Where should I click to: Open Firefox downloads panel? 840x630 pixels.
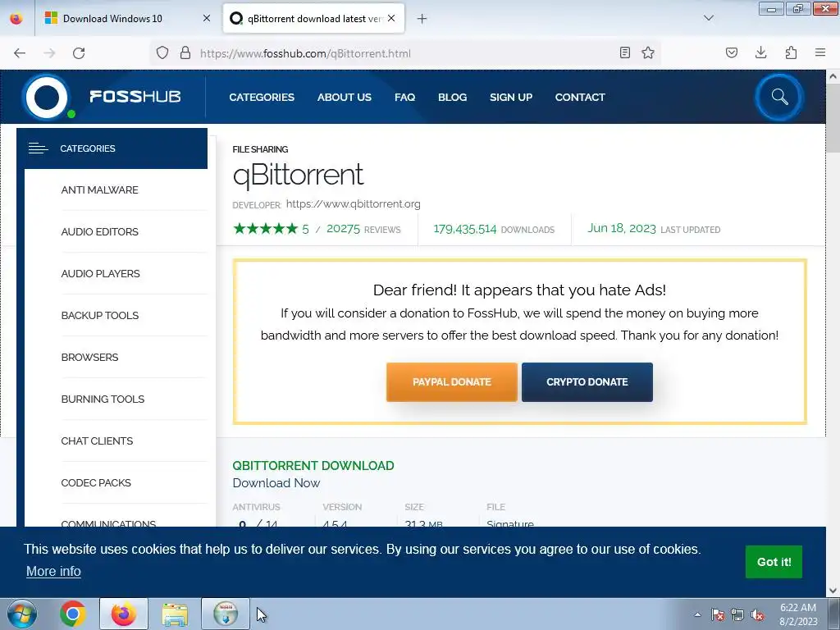(x=760, y=52)
